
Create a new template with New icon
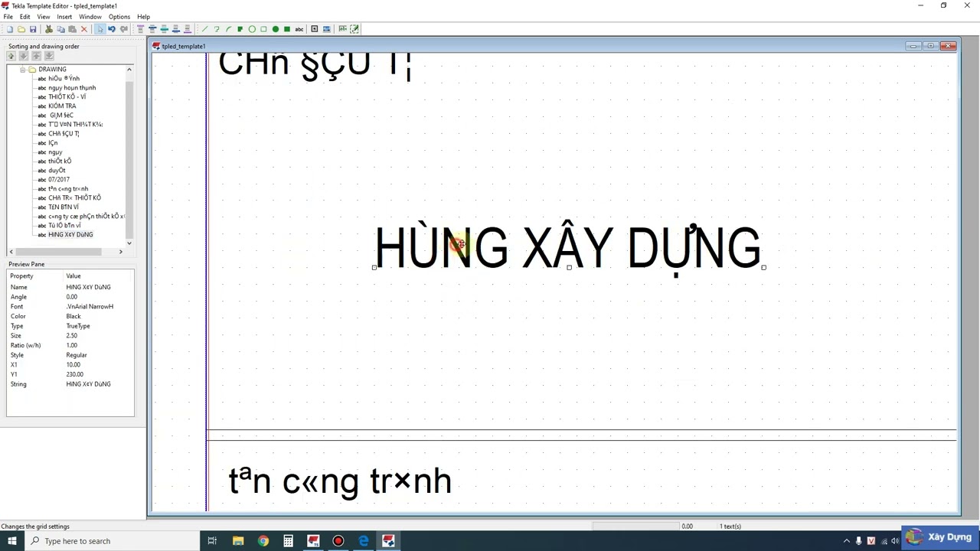[x=10, y=29]
